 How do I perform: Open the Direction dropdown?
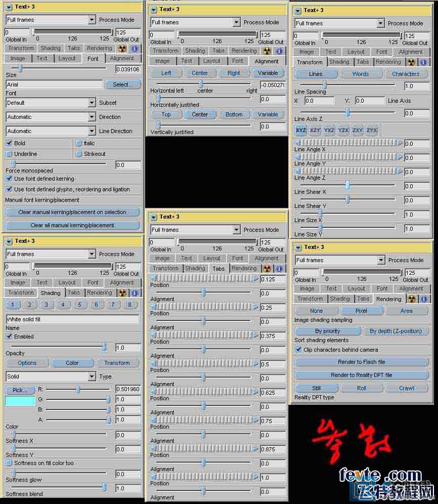click(92, 117)
